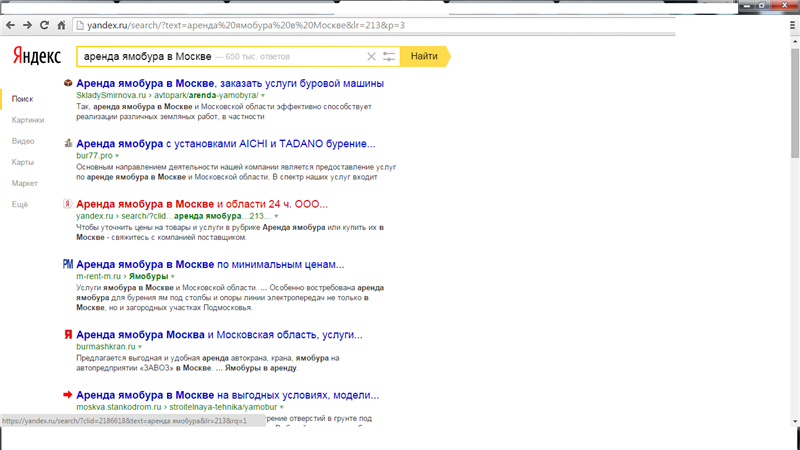Switch to the Карты section

click(x=22, y=162)
